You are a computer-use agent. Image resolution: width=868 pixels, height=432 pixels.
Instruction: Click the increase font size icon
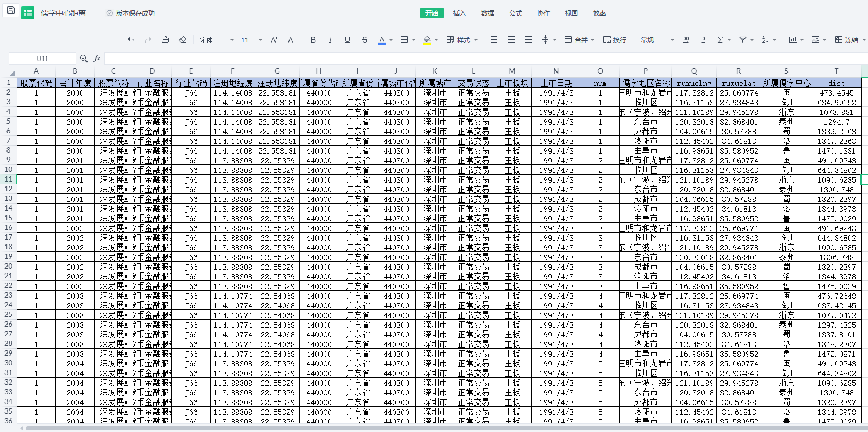coord(274,40)
